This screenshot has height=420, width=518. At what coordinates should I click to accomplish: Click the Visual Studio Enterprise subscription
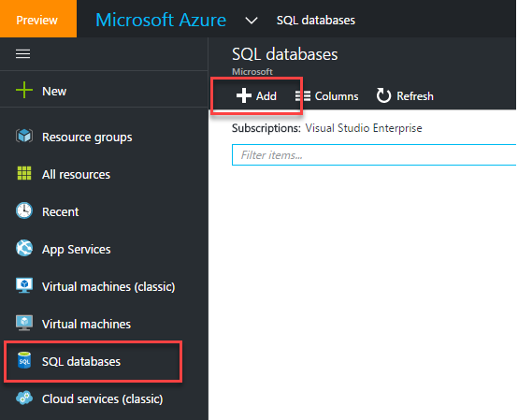pos(364,128)
